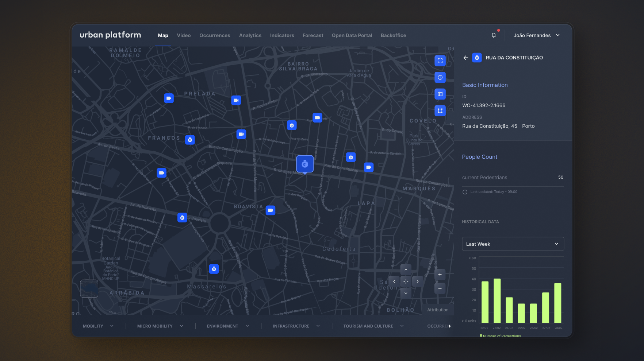Click the fullscreen map icon

click(440, 61)
